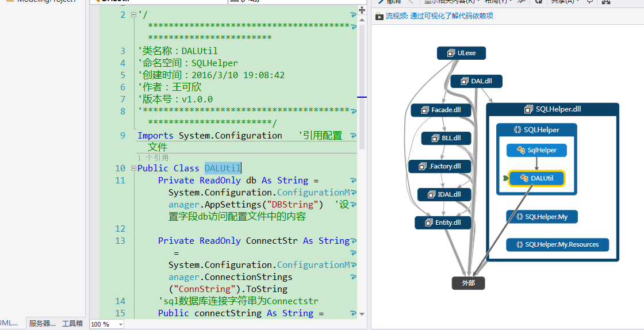Screen dimensions: 644x330
Task: Click the green arrow marker beside DALUtil
Action: click(x=505, y=178)
